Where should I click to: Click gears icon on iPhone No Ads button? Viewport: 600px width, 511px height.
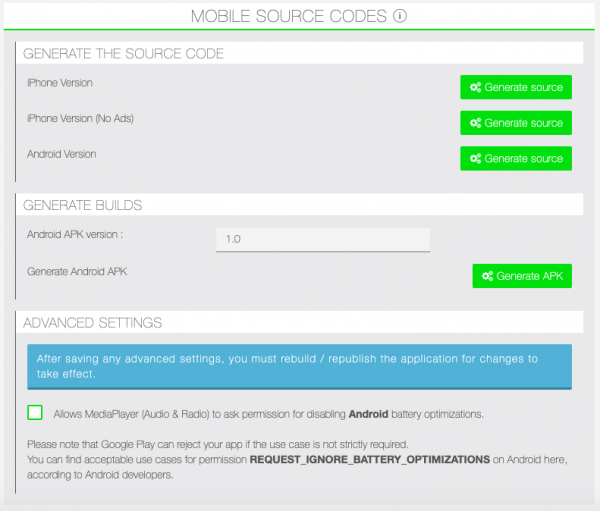click(475, 123)
